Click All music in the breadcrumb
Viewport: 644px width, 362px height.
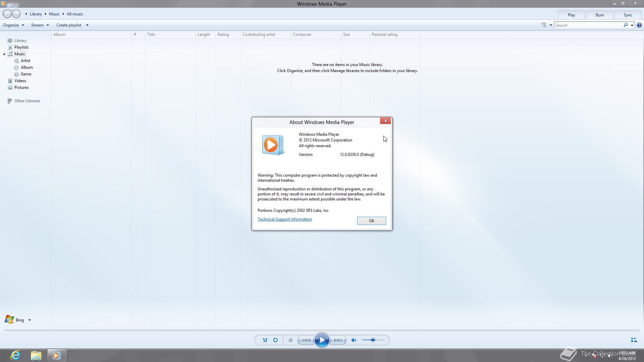[75, 14]
